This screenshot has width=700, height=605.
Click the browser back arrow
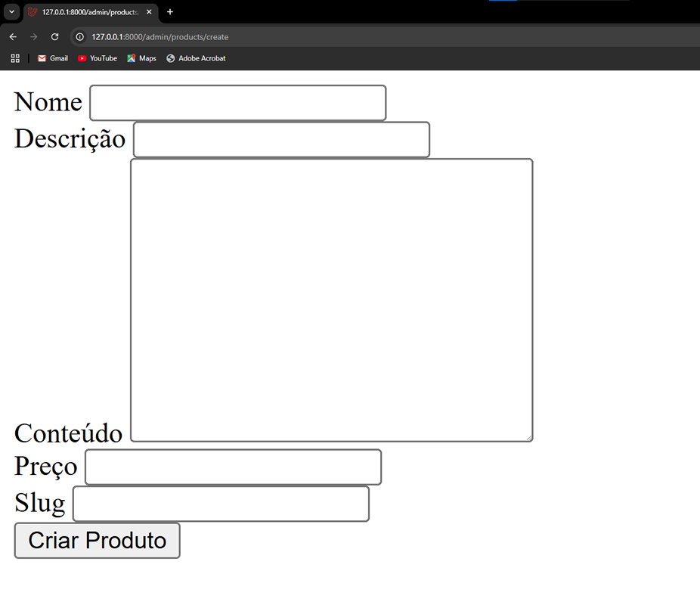pos(13,37)
